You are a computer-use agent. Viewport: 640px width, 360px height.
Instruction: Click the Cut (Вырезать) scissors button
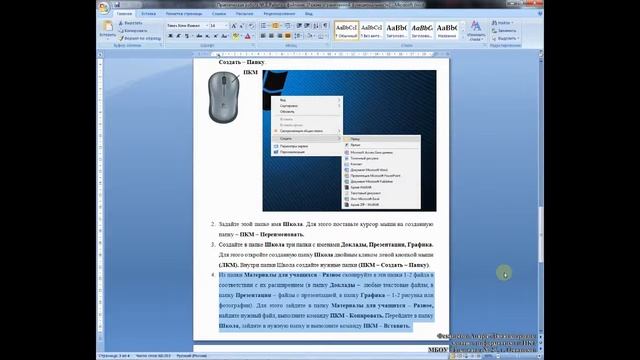coord(131,23)
